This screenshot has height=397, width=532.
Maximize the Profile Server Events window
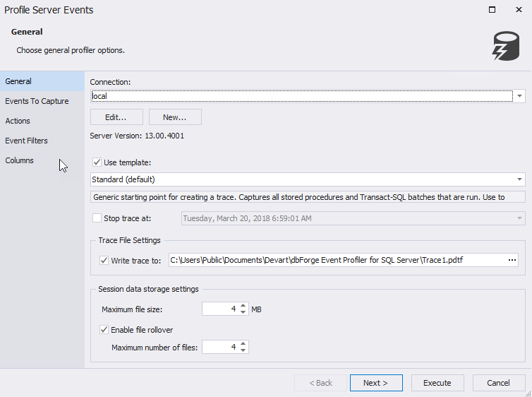[492, 10]
